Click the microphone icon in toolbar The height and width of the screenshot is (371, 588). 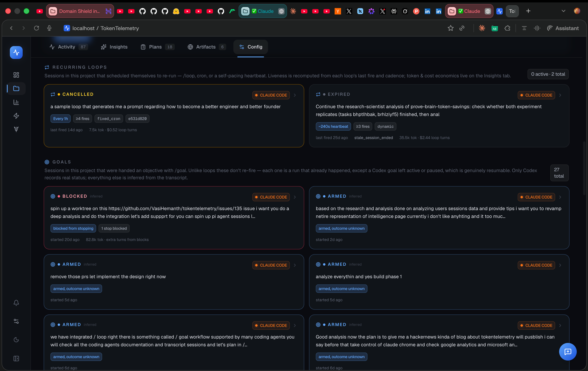click(49, 28)
